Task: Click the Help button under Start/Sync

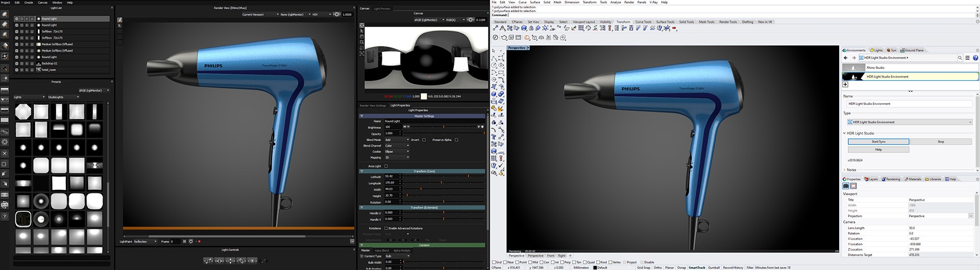Action: point(878,149)
